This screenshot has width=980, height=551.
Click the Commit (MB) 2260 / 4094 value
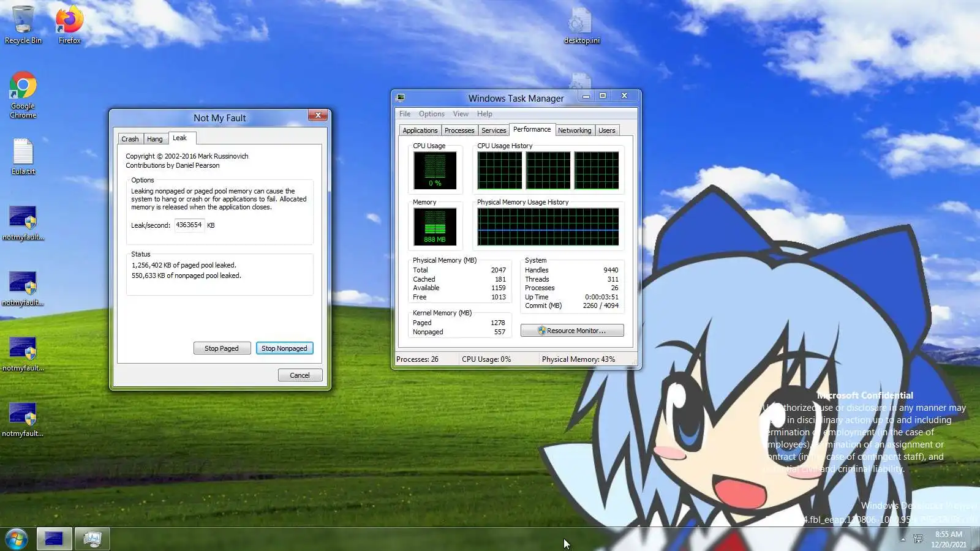pos(600,305)
